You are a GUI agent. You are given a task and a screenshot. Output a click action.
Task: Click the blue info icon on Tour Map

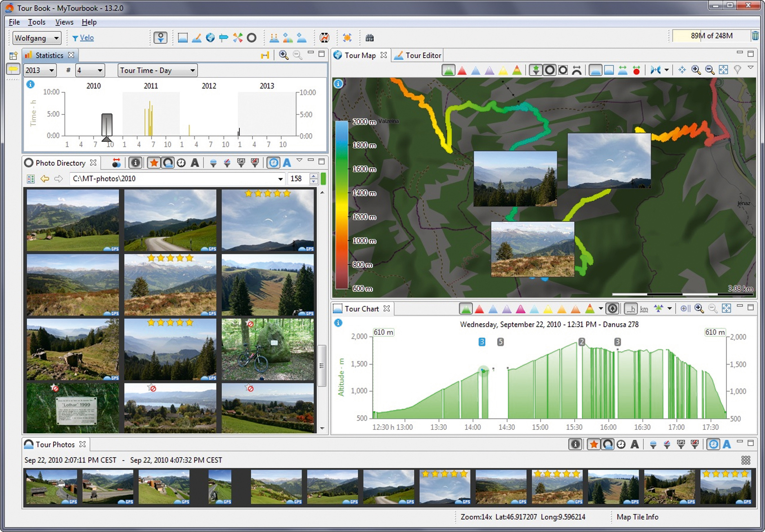tap(338, 84)
